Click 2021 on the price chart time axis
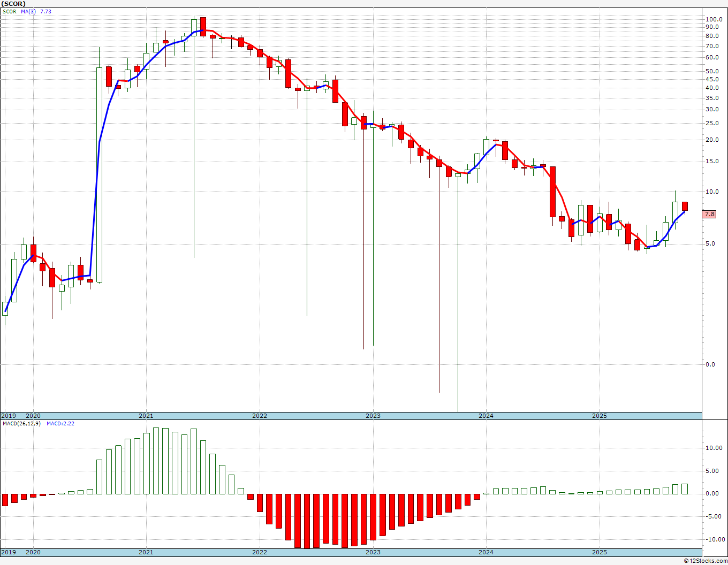Image resolution: width=728 pixels, height=565 pixels. pyautogui.click(x=146, y=416)
